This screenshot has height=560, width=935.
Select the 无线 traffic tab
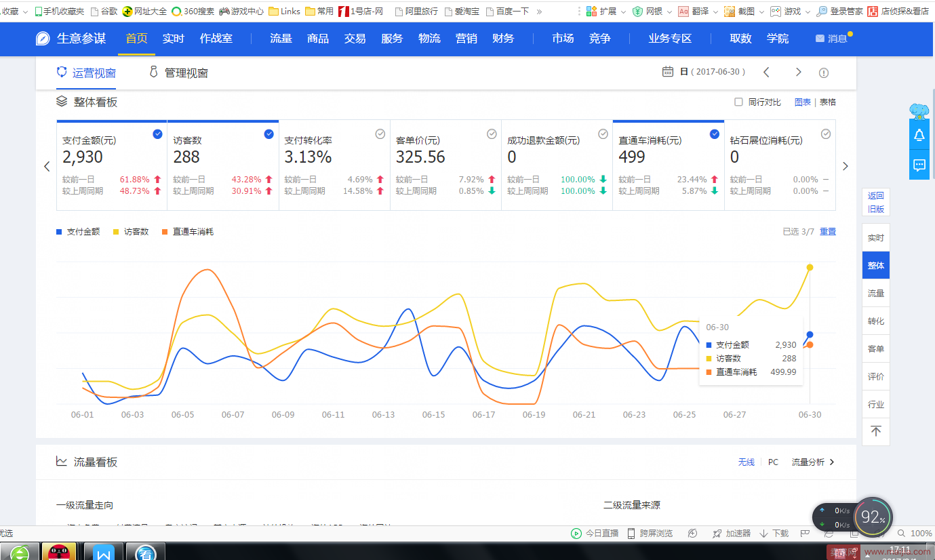pyautogui.click(x=747, y=462)
